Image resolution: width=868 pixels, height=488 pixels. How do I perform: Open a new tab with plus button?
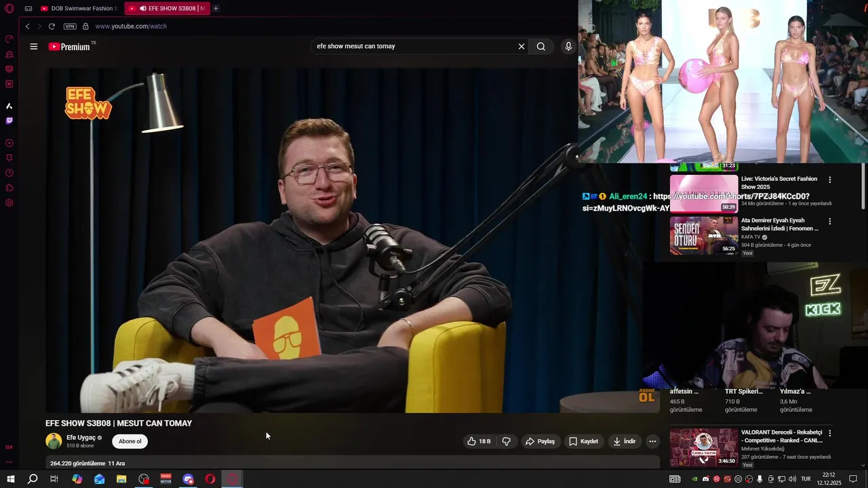point(216,9)
